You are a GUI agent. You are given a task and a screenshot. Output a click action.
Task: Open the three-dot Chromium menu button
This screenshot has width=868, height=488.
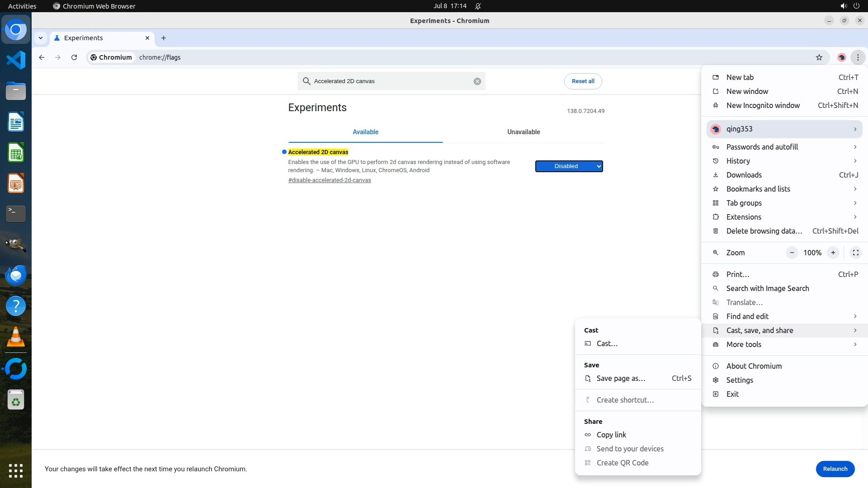[858, 57]
